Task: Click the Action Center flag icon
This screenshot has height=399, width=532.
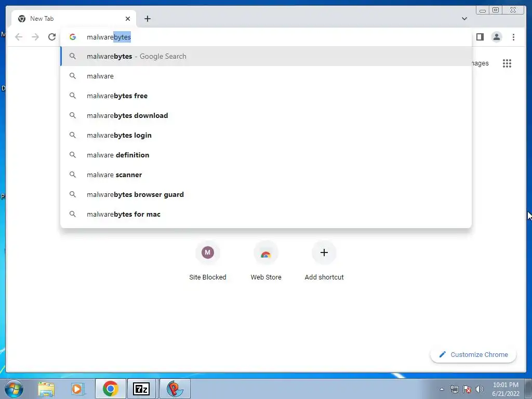Action: pos(467,389)
